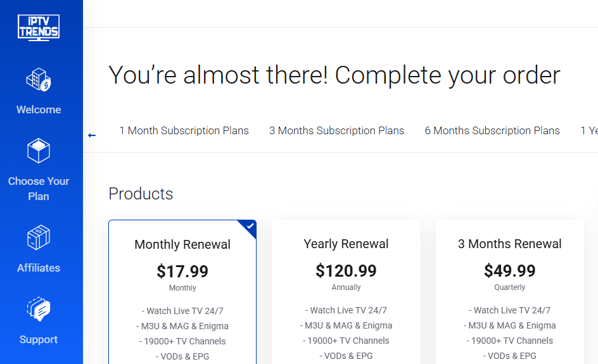Click the $120.99 yearly price
This screenshot has width=598, height=364.
(346, 271)
